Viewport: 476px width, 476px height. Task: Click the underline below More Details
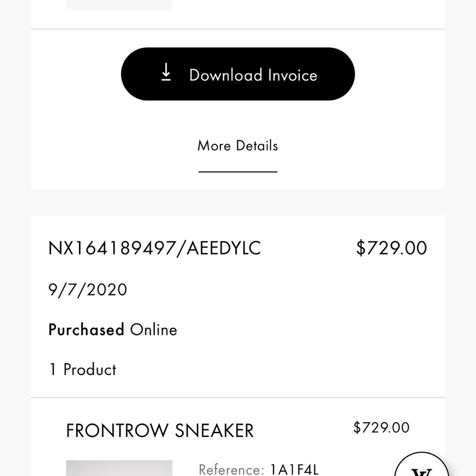click(x=238, y=171)
